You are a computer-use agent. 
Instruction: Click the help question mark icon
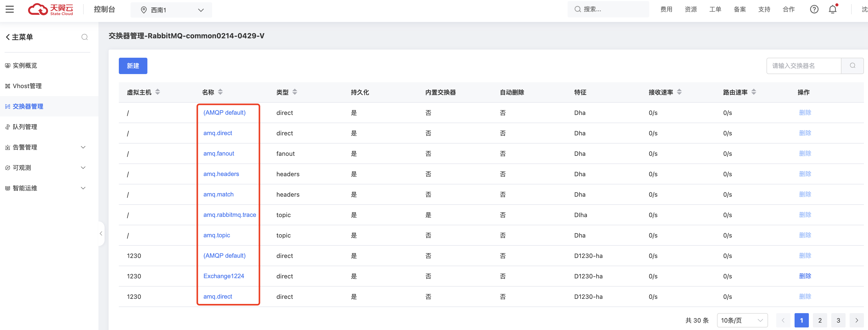(x=814, y=9)
